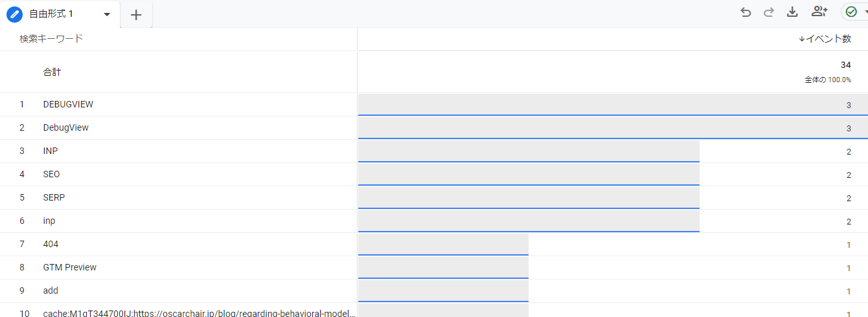
Task: Click the bar for the SEO row
Action: pyautogui.click(x=529, y=175)
